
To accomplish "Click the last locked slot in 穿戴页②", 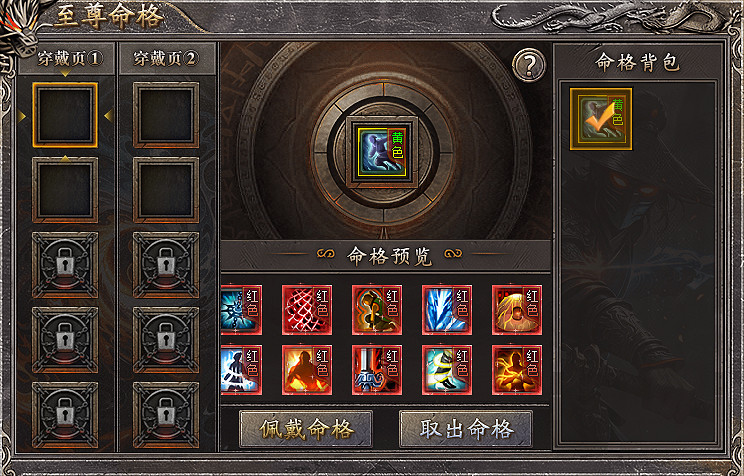I will pos(166,415).
